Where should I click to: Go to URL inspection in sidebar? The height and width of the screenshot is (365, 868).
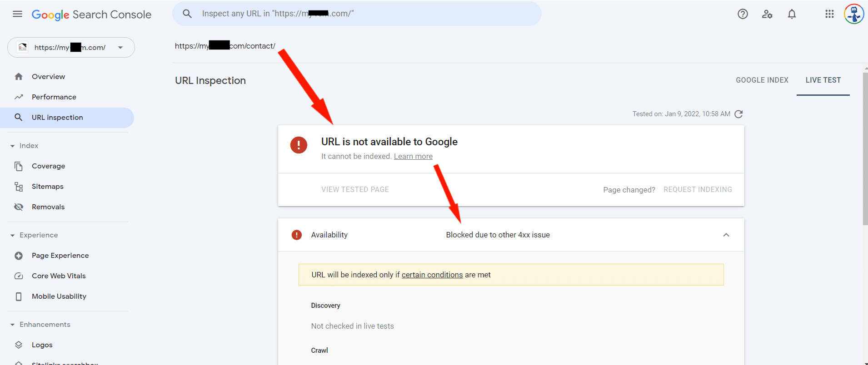coord(67,118)
